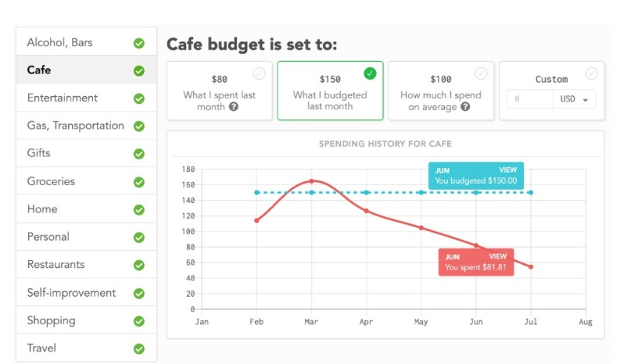620x364 pixels.
Task: Click VIEW in the Jun budgeted tooltip
Action: click(x=508, y=170)
